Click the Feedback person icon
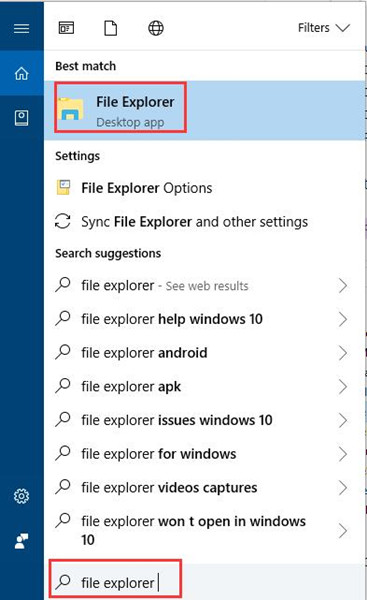 coord(21,541)
